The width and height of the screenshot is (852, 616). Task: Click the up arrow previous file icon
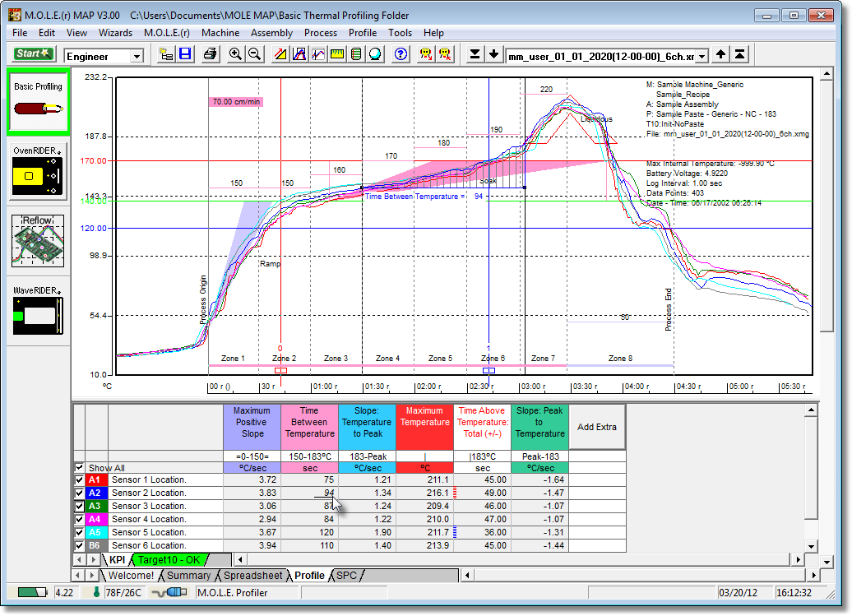point(720,54)
